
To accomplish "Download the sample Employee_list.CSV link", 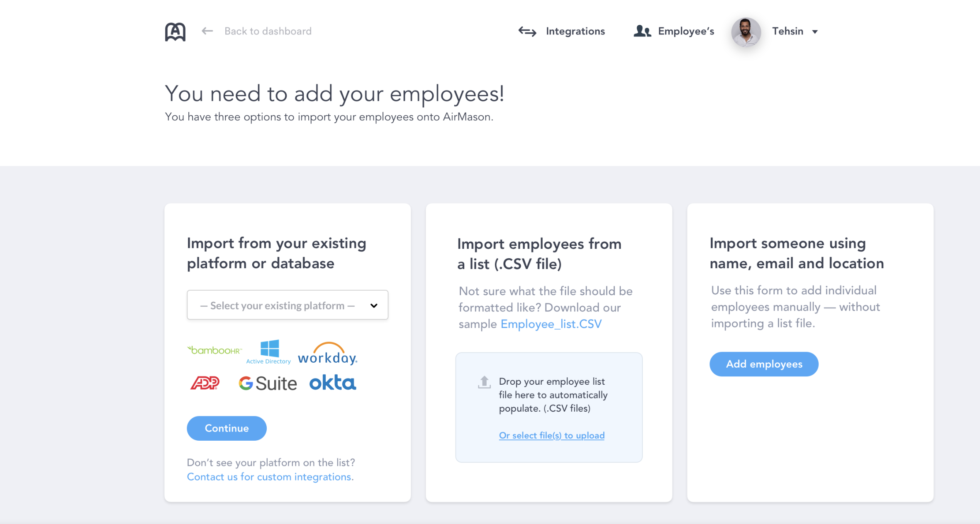I will pos(551,324).
